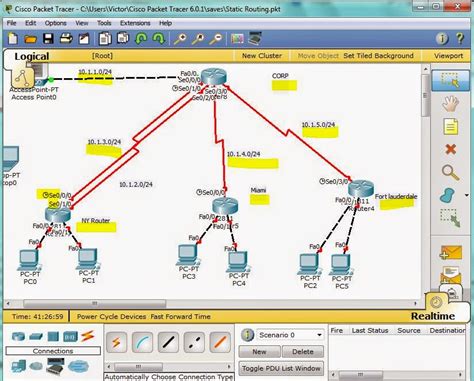This screenshot has width=474, height=381.
Task: Choose the Resize Shape tool
Action: tap(450, 218)
